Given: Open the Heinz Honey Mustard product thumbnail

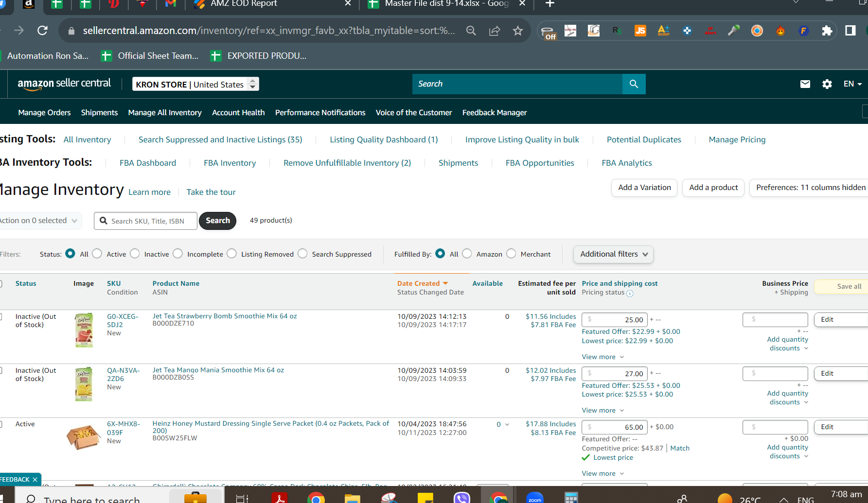Looking at the screenshot, I should tap(84, 436).
